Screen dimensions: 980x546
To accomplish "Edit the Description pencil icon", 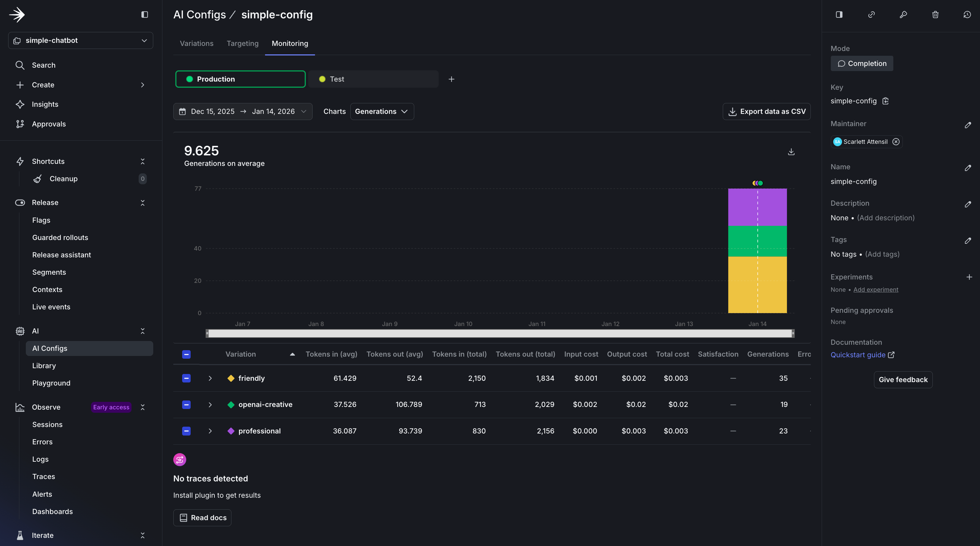I will 968,204.
